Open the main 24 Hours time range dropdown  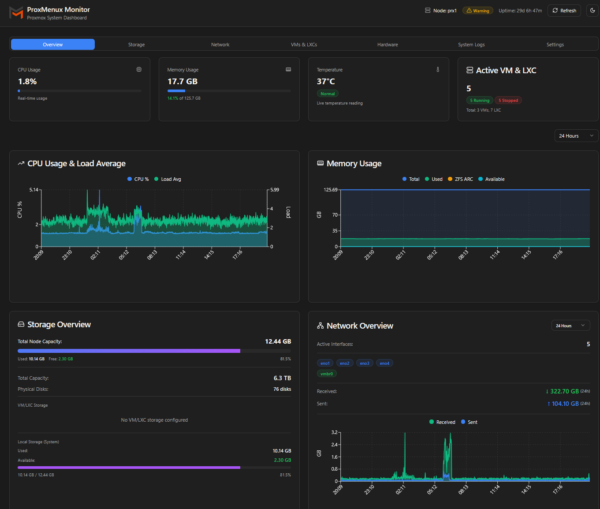tap(571, 135)
